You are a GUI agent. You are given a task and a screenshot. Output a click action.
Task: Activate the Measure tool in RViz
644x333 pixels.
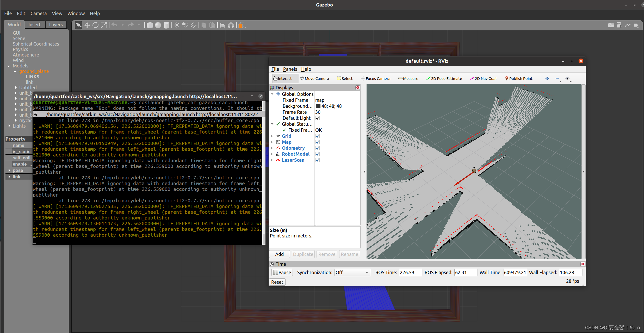pos(408,79)
